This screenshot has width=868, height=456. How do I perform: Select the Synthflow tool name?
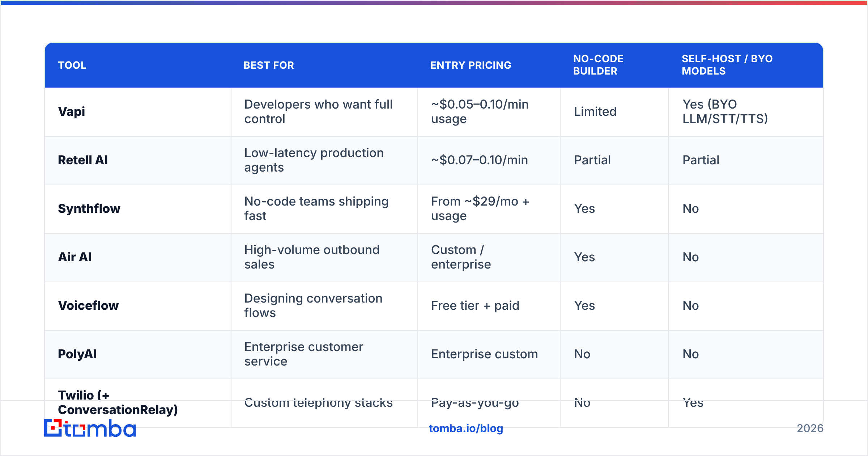point(89,209)
